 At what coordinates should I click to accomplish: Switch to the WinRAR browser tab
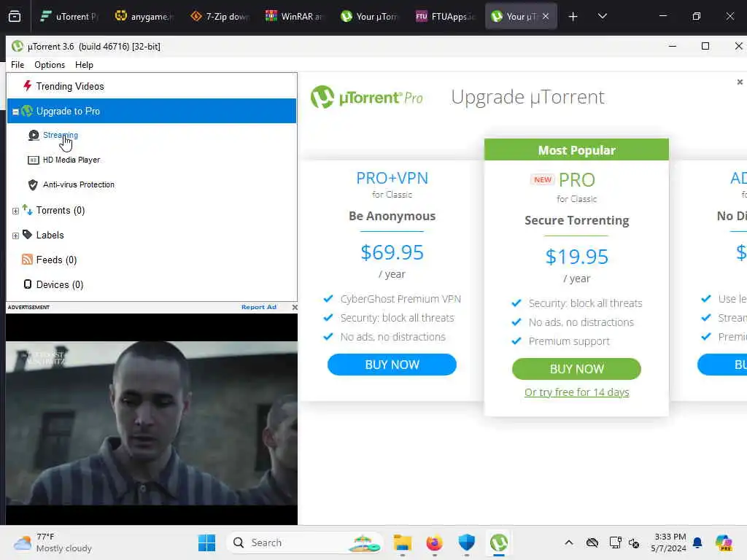tap(295, 16)
